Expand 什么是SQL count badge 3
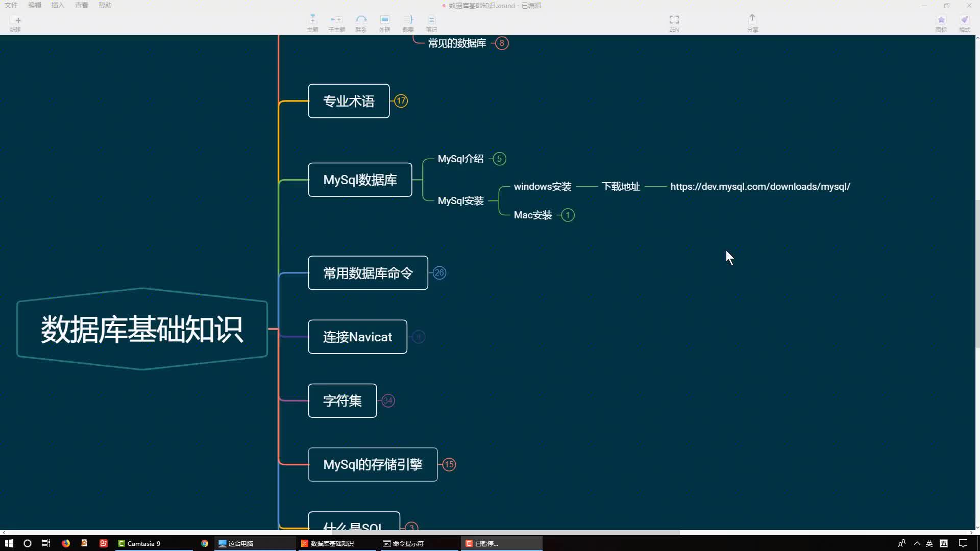Image resolution: width=980 pixels, height=551 pixels. point(411,526)
